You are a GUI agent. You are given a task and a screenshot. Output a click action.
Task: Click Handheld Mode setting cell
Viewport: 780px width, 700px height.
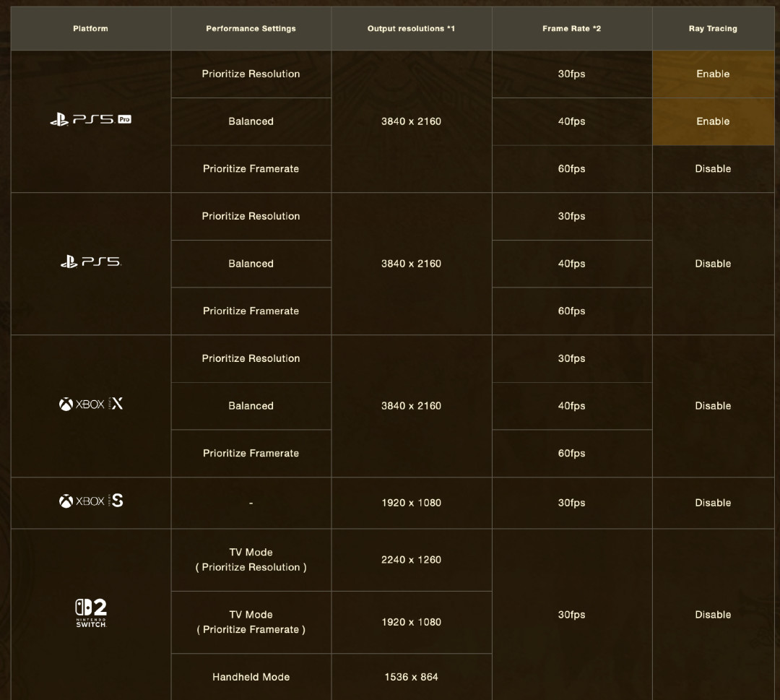(x=251, y=677)
